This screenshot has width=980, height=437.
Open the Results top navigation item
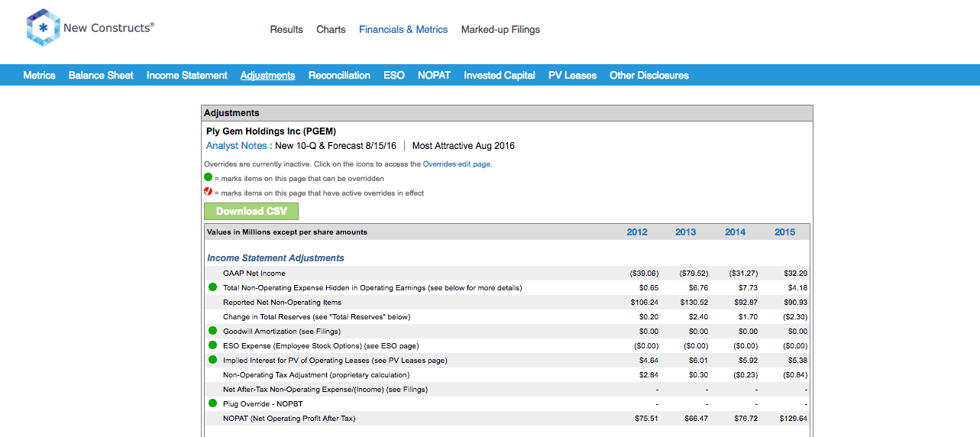coord(286,30)
